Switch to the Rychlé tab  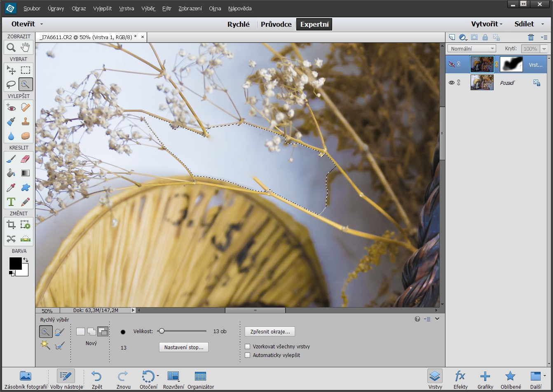tap(239, 24)
